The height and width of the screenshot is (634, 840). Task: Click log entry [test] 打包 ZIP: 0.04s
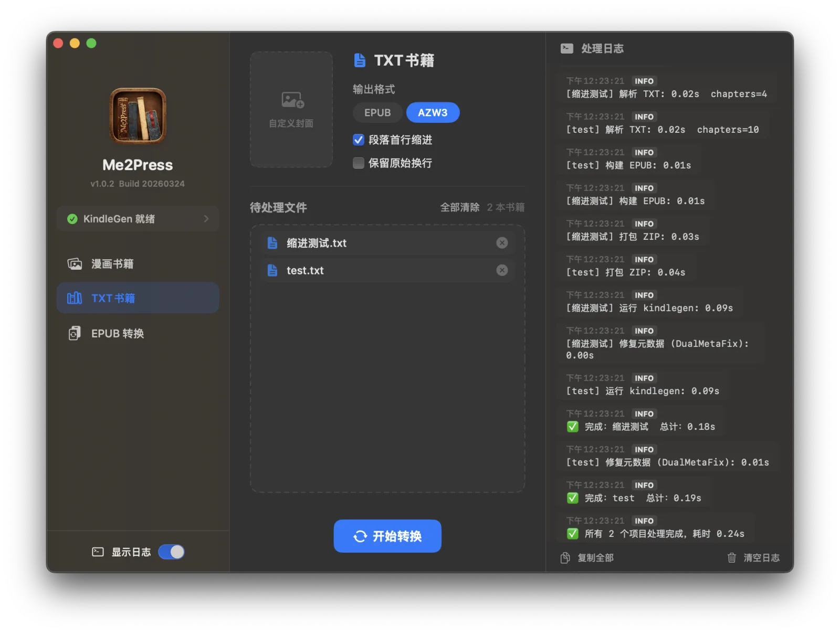[626, 266]
